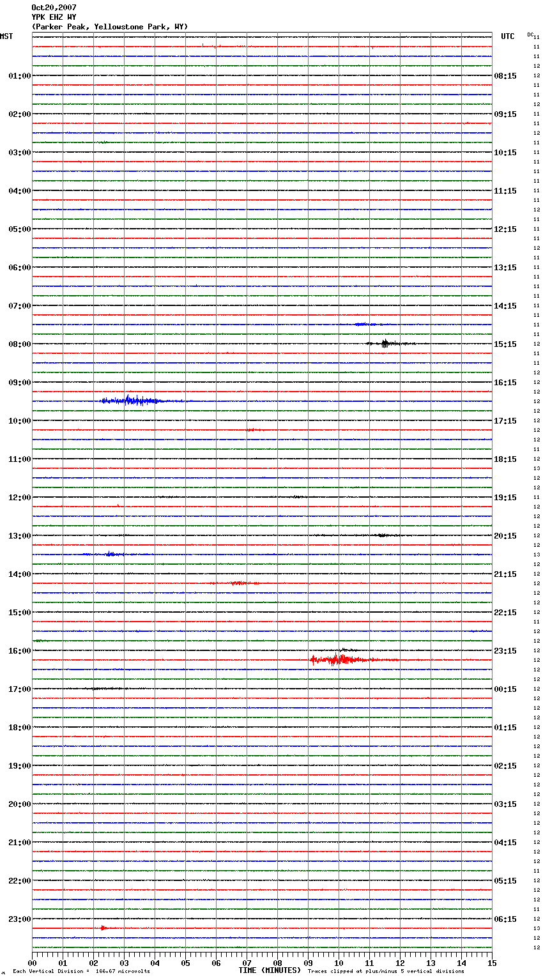543x980 pixels.
Task: Click the 15:15 UTC time label
Action: [505, 344]
